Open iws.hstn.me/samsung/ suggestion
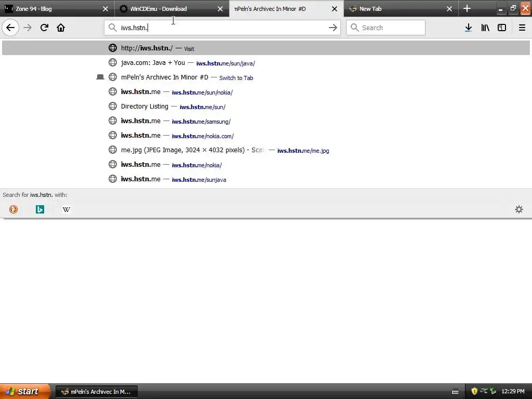Screen dimensions: 532x399 [x=265, y=121]
